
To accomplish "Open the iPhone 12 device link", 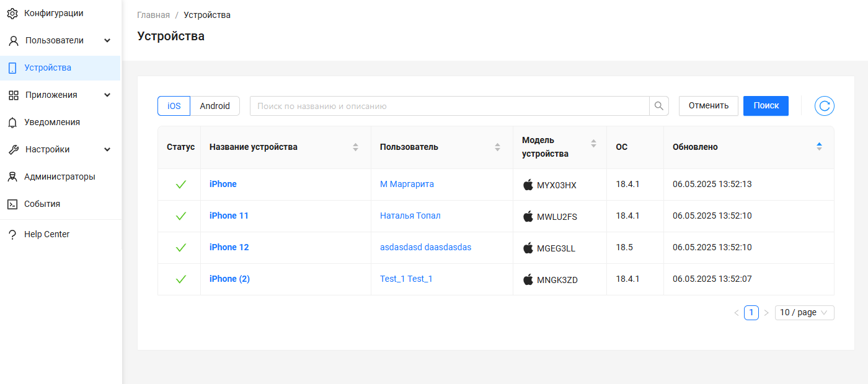I will point(229,247).
